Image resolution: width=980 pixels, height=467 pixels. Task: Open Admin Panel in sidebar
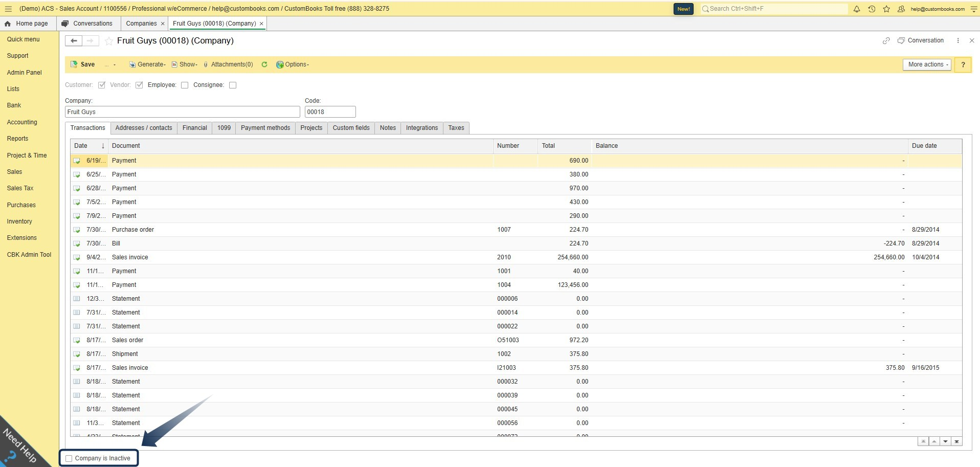point(25,73)
